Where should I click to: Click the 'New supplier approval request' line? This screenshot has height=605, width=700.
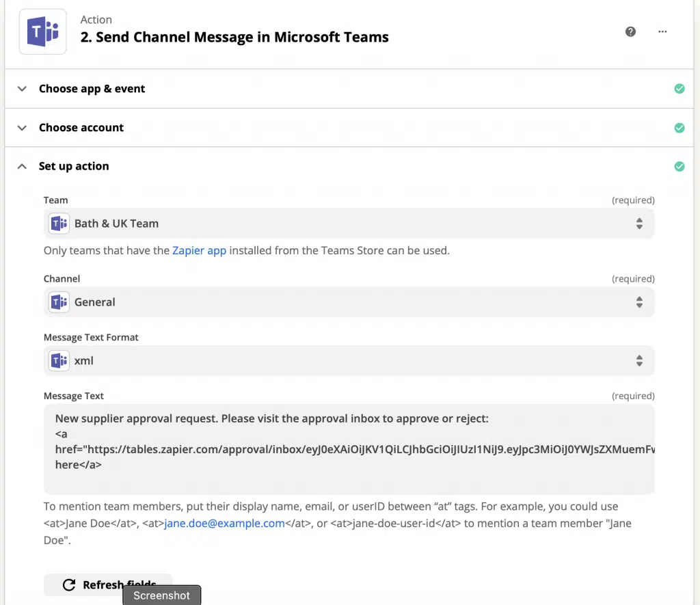tap(272, 419)
